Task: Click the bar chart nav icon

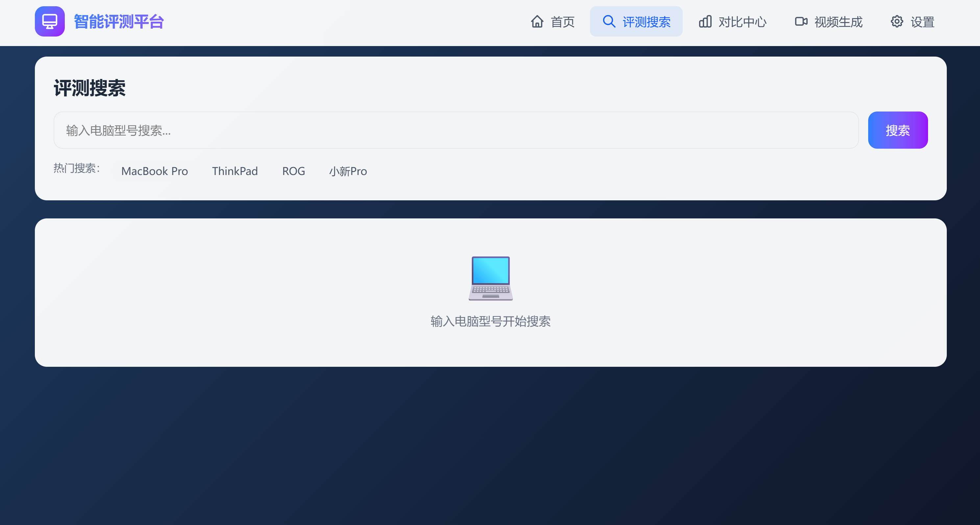Action: click(x=705, y=21)
